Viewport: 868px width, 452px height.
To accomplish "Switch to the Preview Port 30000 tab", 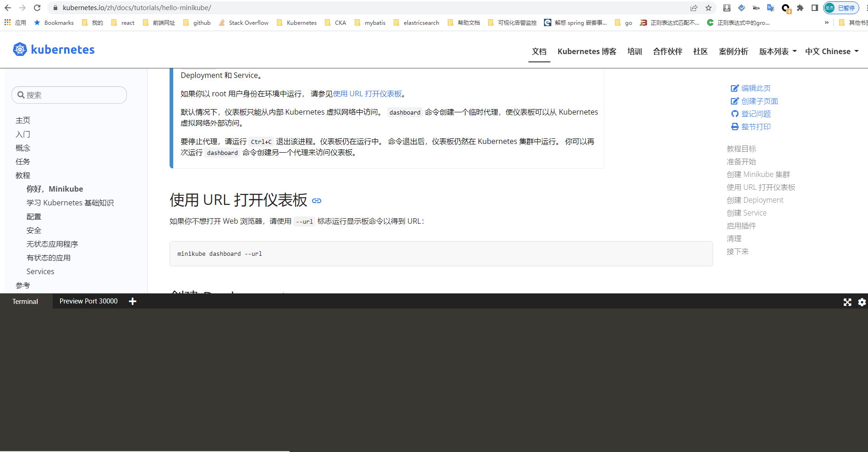I will [x=88, y=301].
